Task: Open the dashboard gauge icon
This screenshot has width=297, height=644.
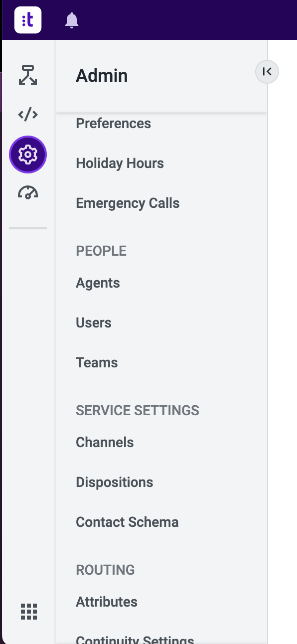Action: coord(28,193)
